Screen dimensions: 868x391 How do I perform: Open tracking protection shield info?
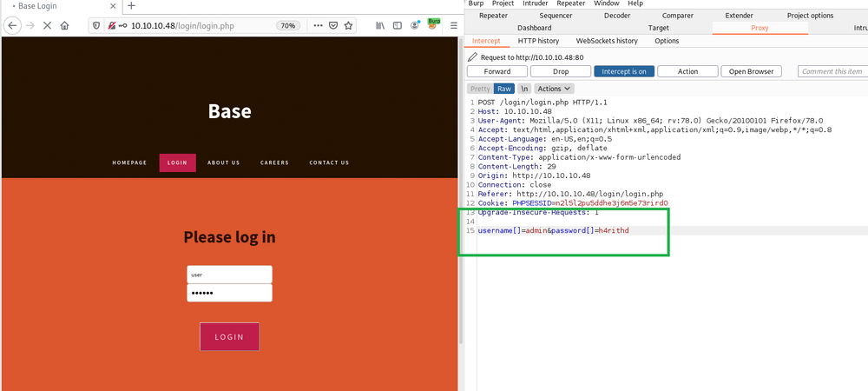click(96, 25)
